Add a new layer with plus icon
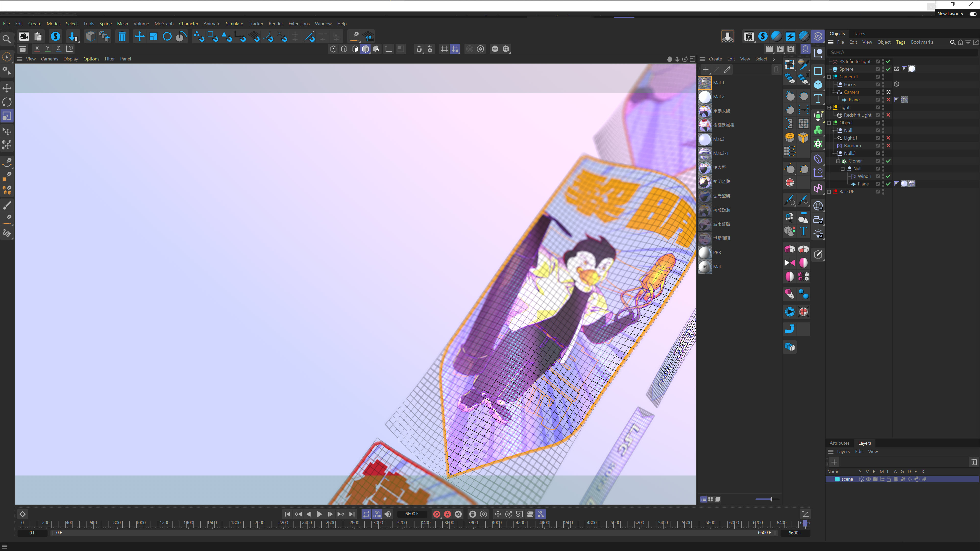 (x=834, y=462)
